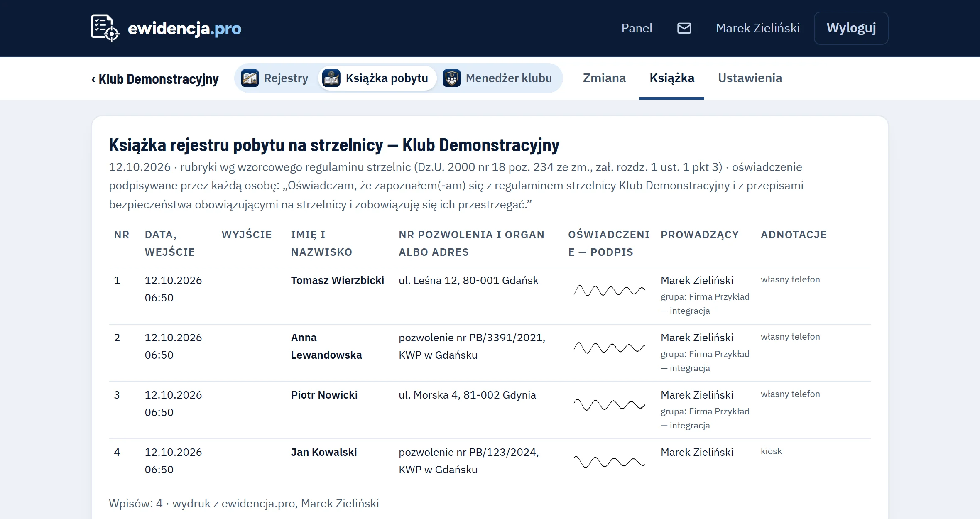This screenshot has width=980, height=519.
Task: Click the ewidencja.pro logo icon
Action: click(x=105, y=28)
